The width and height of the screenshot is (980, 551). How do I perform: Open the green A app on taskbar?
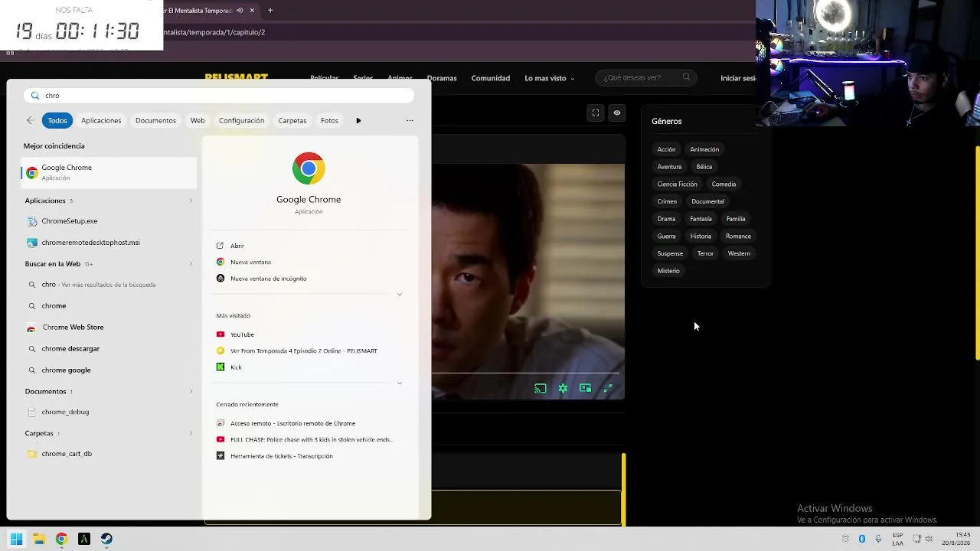click(84, 539)
